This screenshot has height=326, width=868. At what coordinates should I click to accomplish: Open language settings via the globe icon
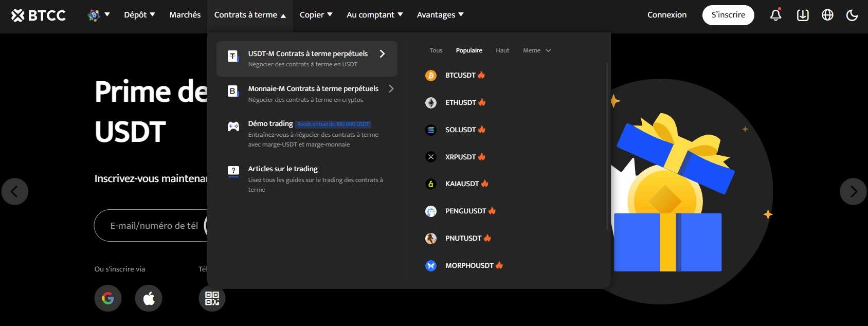pyautogui.click(x=827, y=15)
